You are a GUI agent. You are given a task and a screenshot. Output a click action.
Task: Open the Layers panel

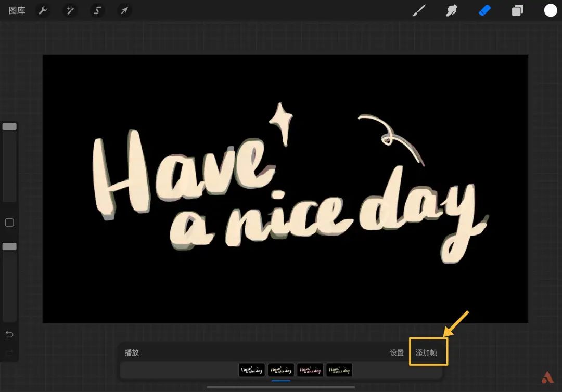517,10
